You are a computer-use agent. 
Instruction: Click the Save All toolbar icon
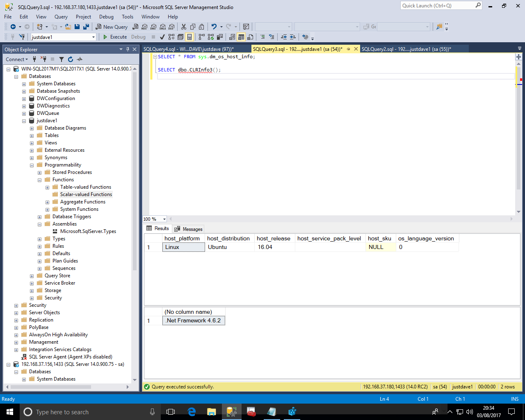(x=86, y=27)
